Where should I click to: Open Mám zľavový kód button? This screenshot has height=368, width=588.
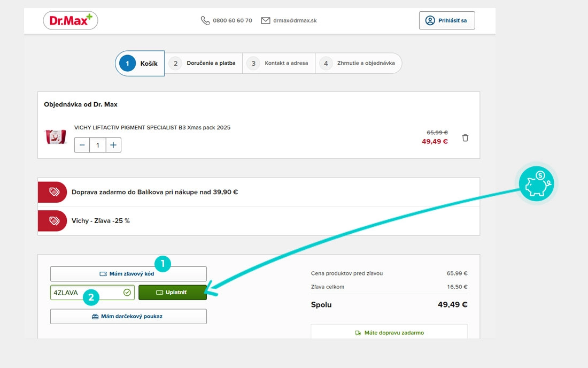tap(128, 274)
